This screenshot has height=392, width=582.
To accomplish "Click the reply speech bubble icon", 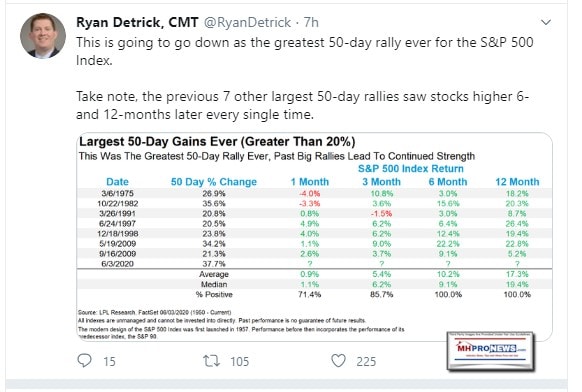I will tap(84, 360).
